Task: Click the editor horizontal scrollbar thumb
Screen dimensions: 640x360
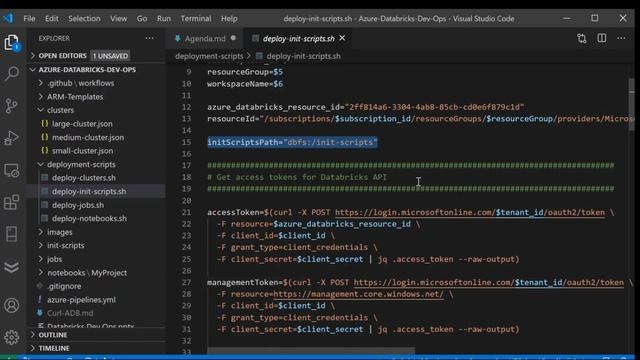Action: pyautogui.click(x=311, y=351)
